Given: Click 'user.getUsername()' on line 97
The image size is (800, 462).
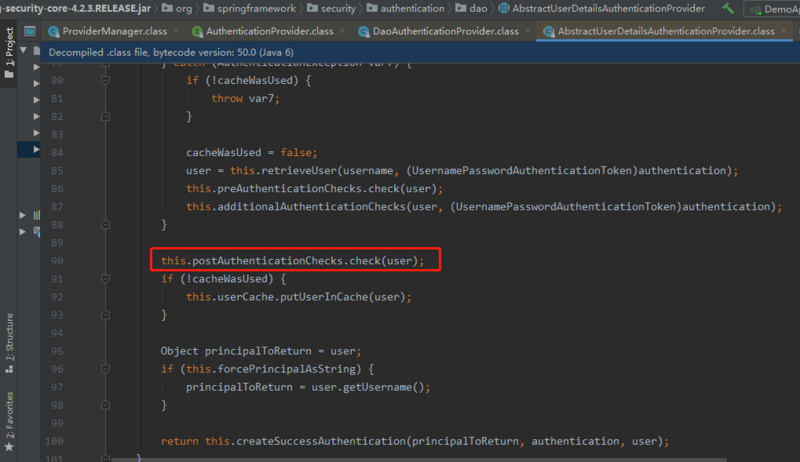Looking at the screenshot, I should (x=368, y=387).
